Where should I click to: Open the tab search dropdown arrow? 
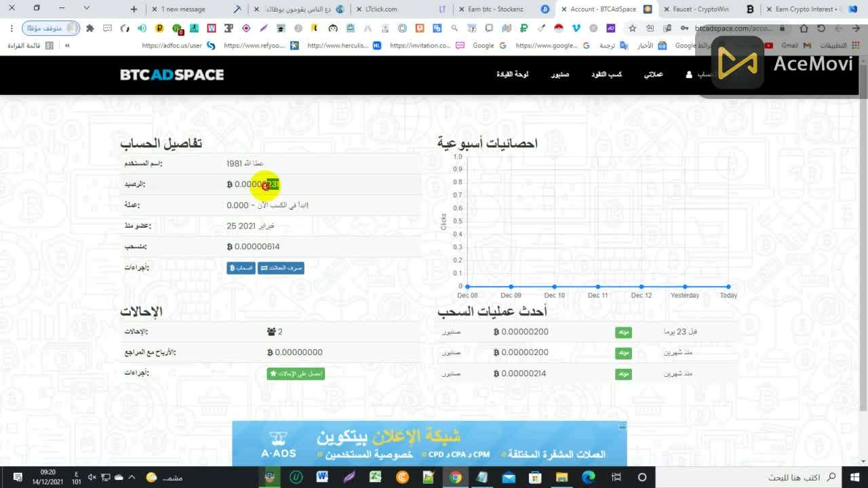tap(87, 8)
